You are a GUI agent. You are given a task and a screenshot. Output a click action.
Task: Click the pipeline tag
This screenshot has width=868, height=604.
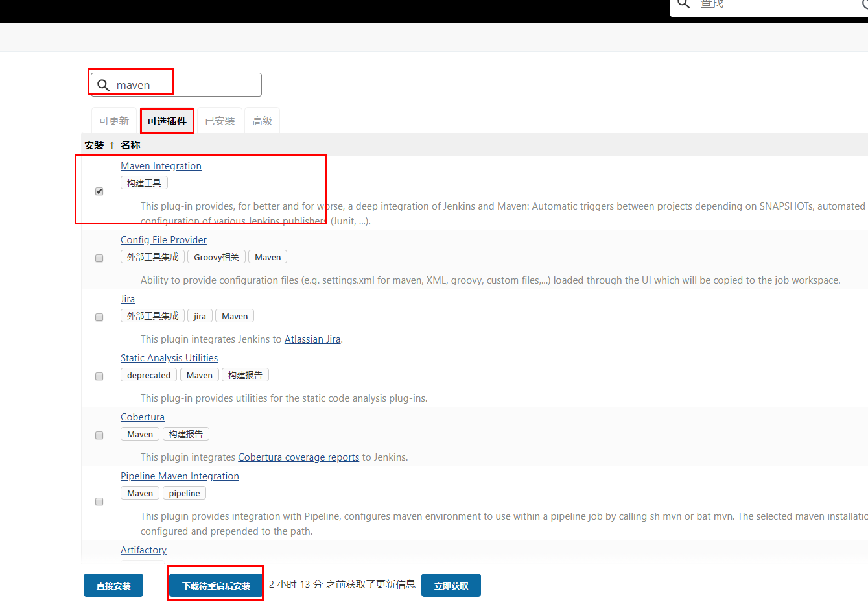pos(184,493)
